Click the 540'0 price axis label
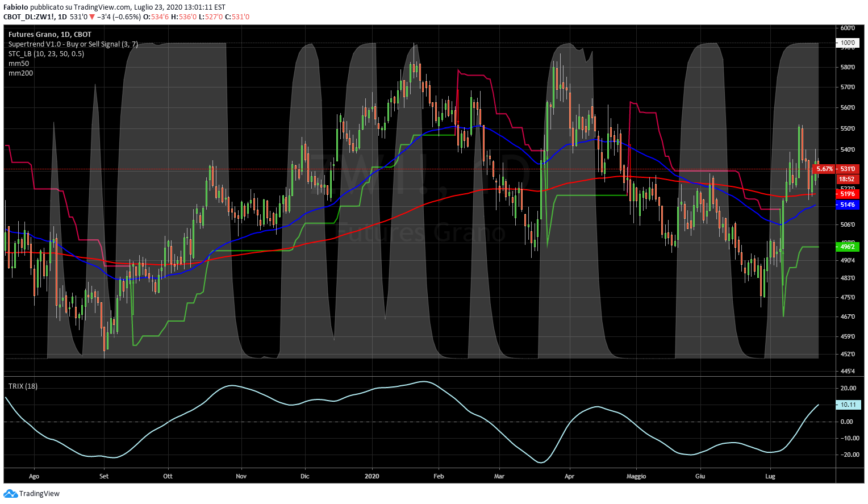The image size is (868, 504). point(848,150)
